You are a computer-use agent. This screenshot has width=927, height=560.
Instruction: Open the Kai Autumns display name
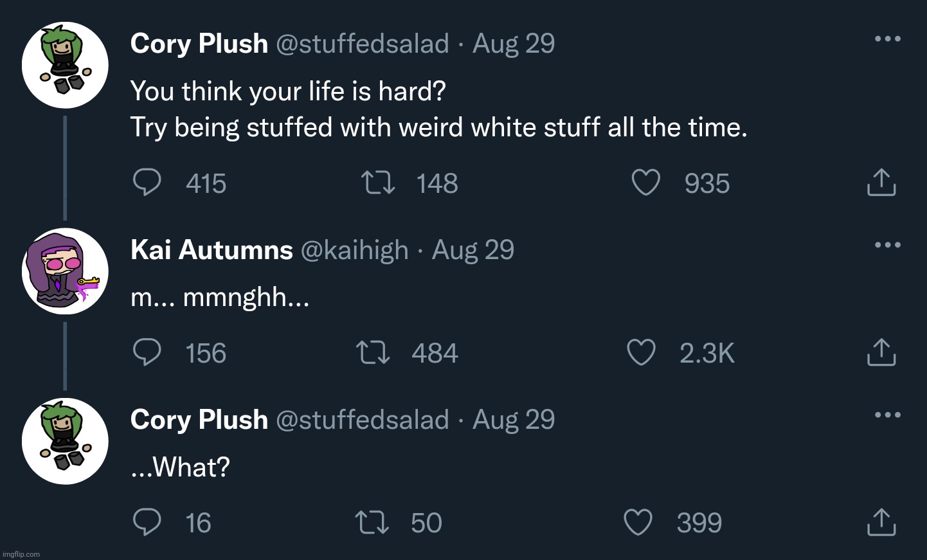pos(212,249)
